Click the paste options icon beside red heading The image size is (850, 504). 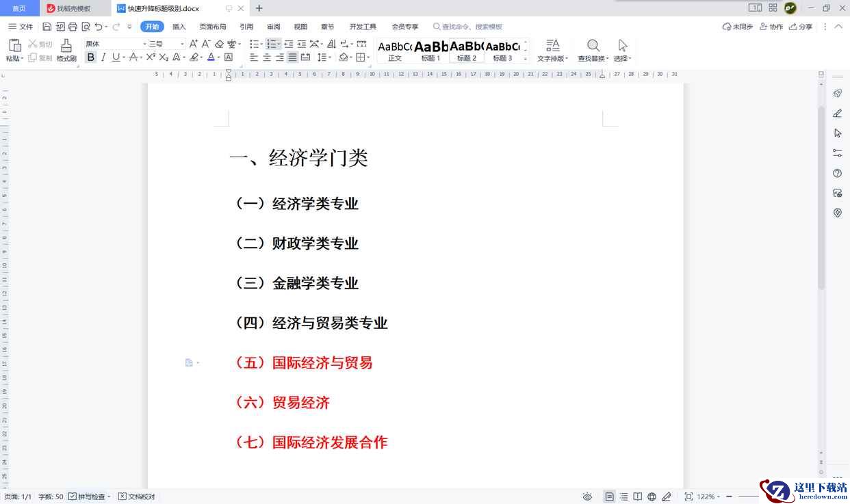tap(190, 362)
